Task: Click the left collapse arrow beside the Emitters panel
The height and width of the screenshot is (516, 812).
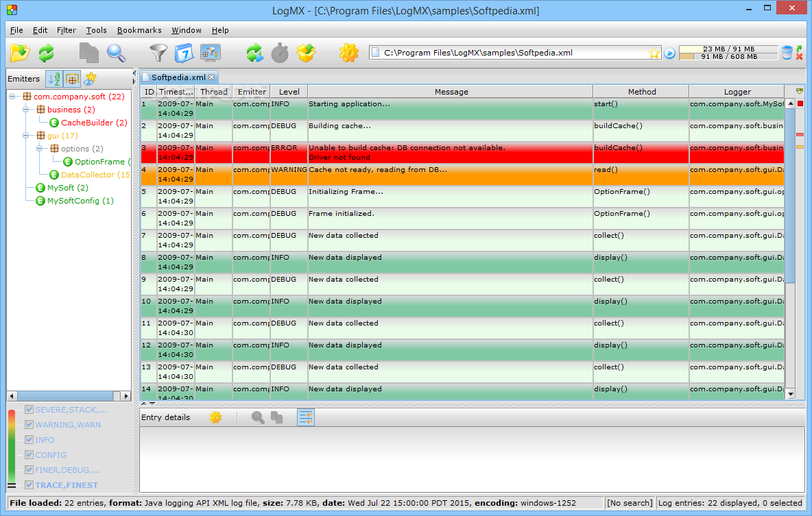Action: tap(134, 73)
